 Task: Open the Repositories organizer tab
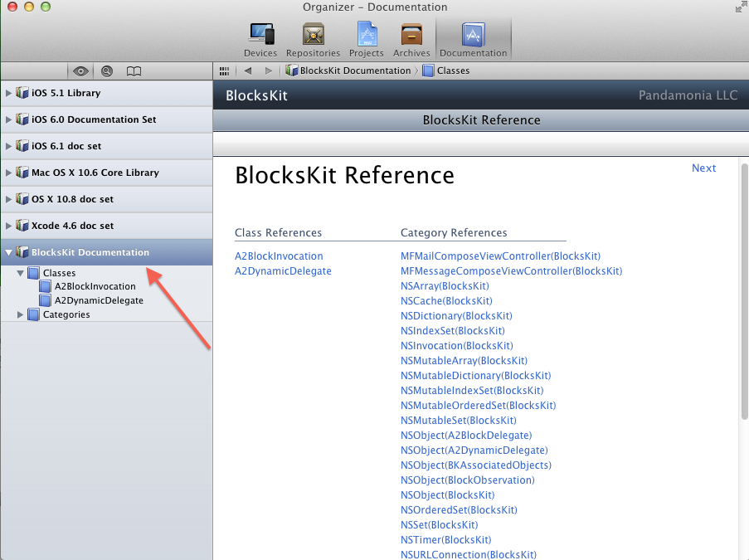pos(313,40)
